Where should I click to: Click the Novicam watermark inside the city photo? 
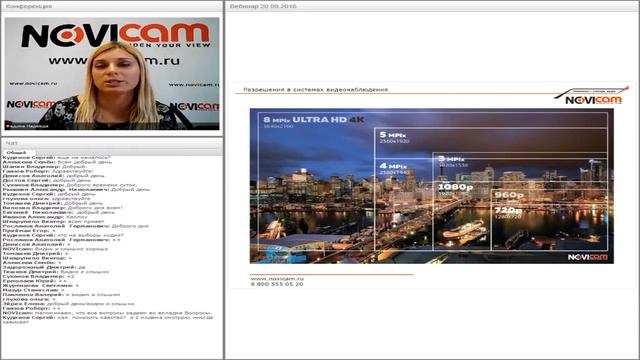point(587,257)
